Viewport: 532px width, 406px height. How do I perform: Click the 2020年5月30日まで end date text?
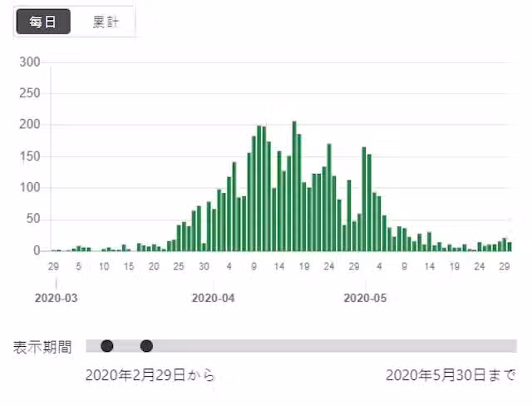pyautogui.click(x=450, y=376)
